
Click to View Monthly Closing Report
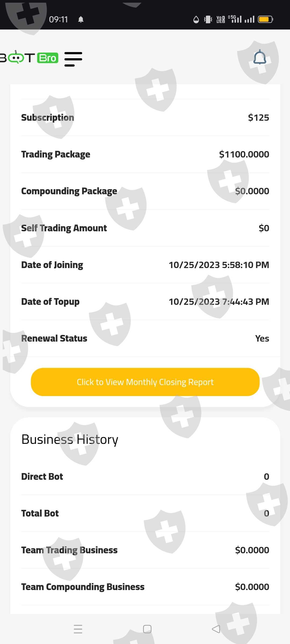click(145, 382)
